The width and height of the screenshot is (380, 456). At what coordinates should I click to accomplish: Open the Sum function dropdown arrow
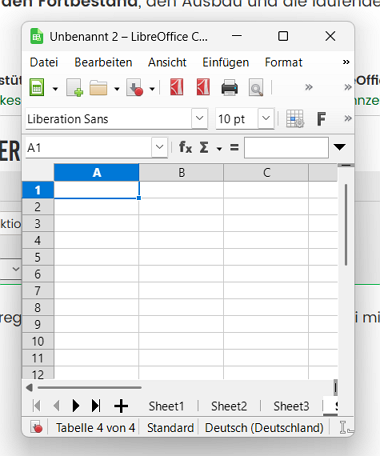219,149
